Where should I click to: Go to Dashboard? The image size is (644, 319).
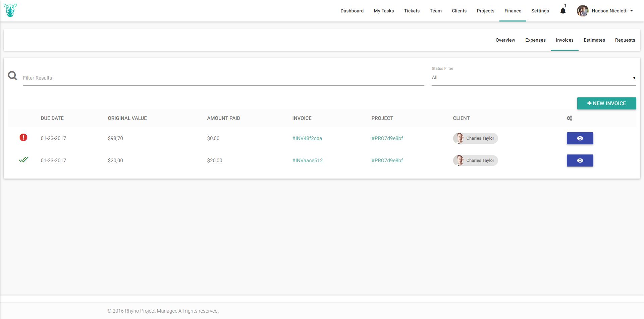tap(352, 11)
